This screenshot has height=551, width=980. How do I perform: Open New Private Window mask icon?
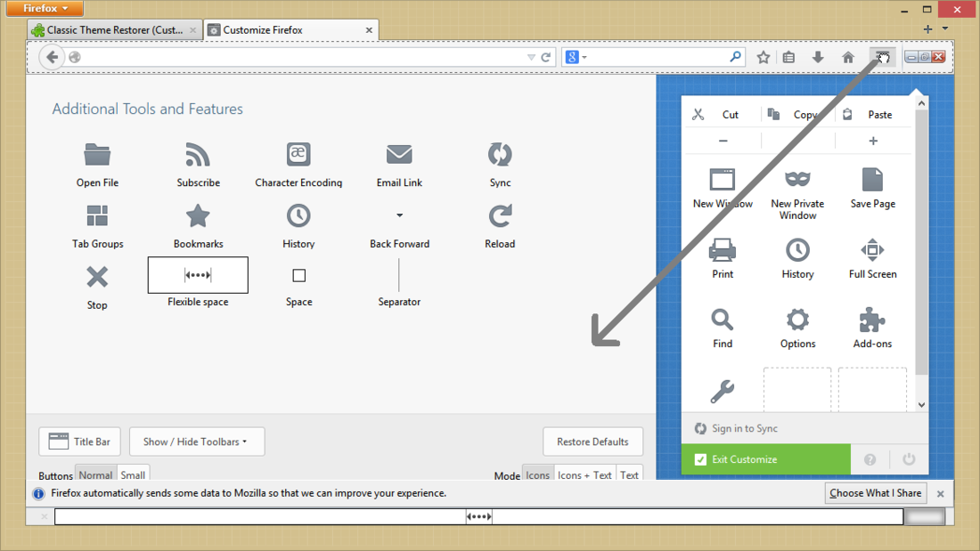(797, 179)
